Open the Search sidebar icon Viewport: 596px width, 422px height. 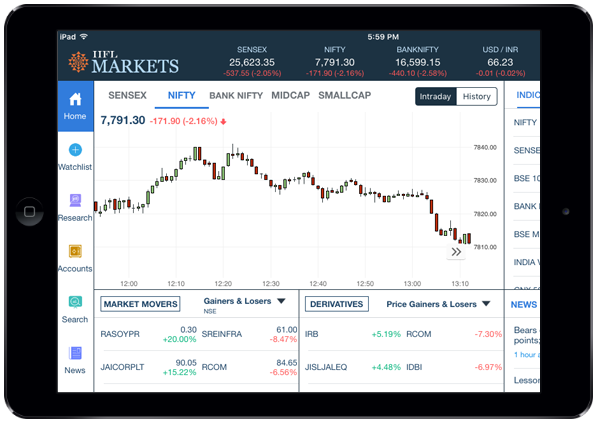pyautogui.click(x=75, y=302)
